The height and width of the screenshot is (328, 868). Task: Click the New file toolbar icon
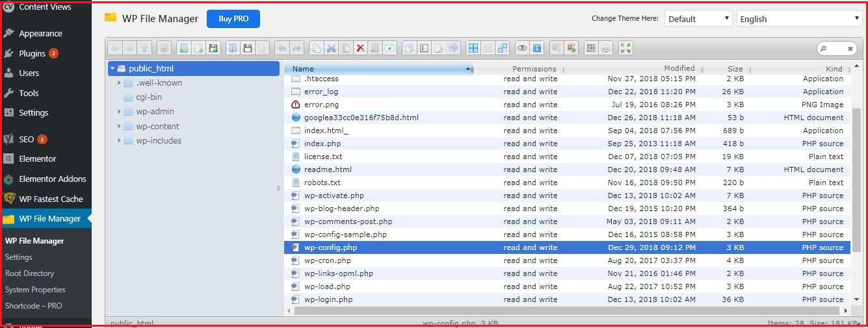pyautogui.click(x=199, y=48)
